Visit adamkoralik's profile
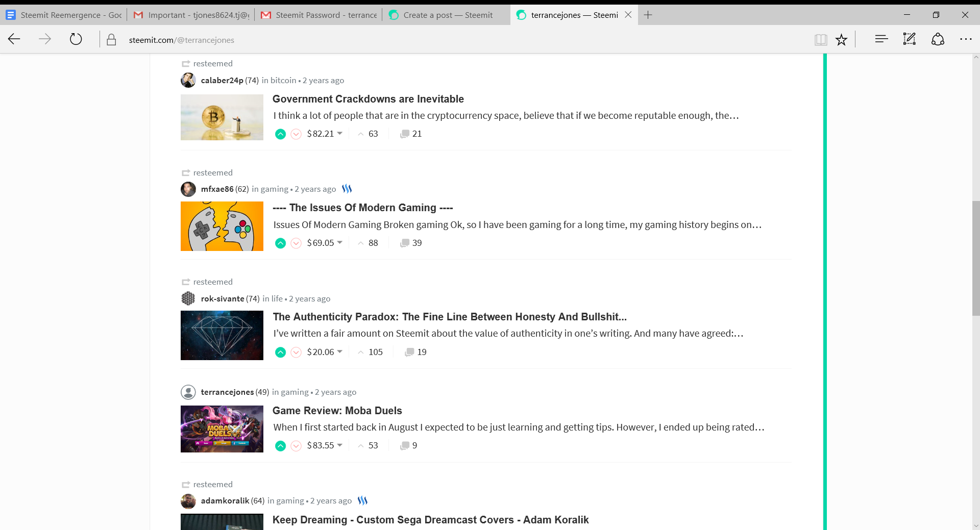This screenshot has height=530, width=980. tap(225, 500)
